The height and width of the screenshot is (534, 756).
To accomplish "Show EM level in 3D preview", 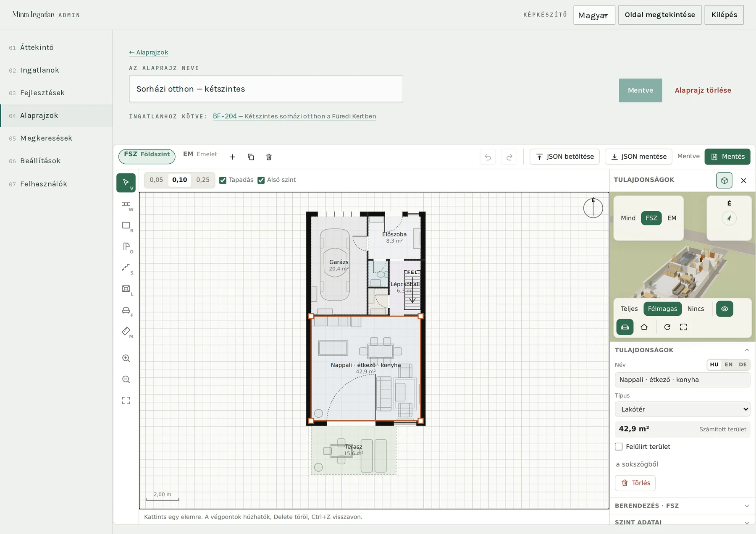I will [x=672, y=218].
